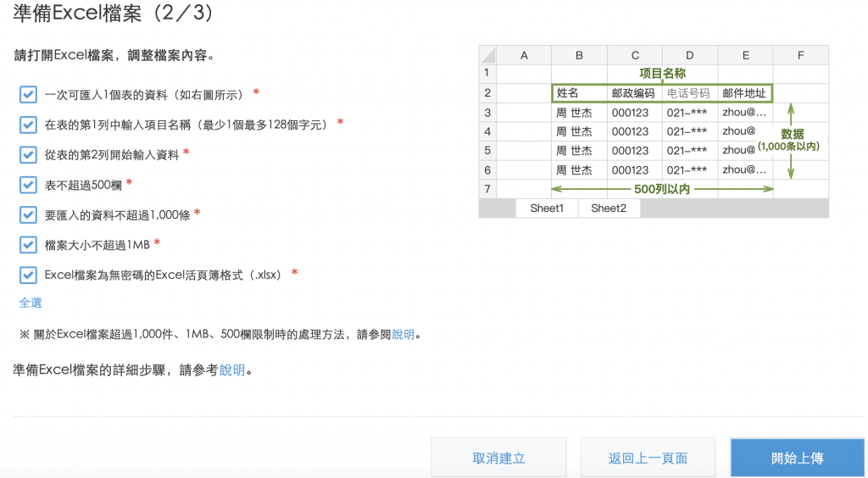
Task: Click the '返回上一頁面' button
Action: click(x=648, y=458)
